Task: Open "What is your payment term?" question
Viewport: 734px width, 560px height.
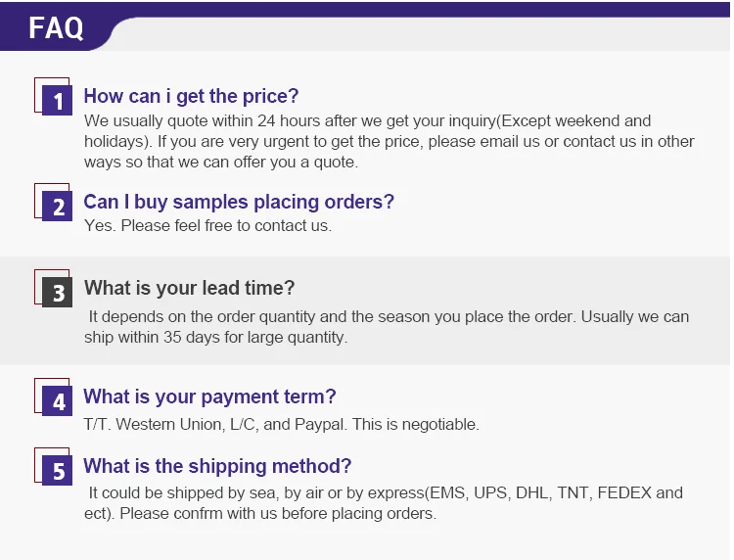Action: 209,397
